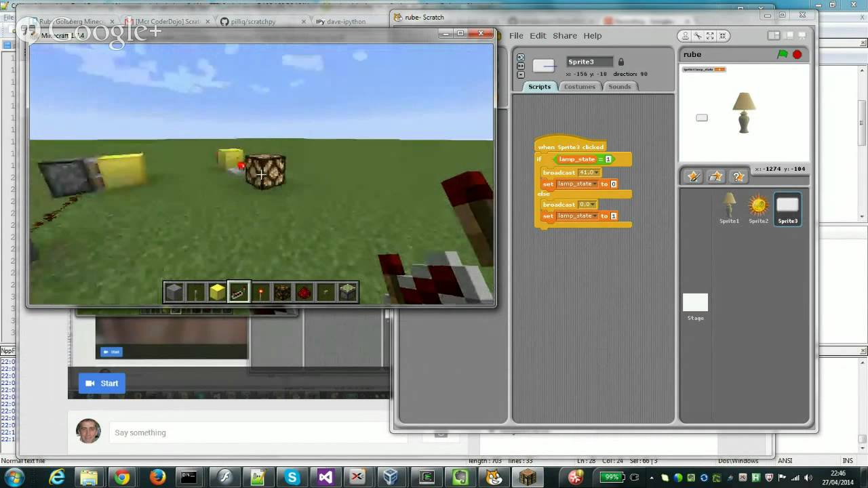The image size is (868, 488).
Task: Open the Edit menu in Scratch
Action: point(538,35)
